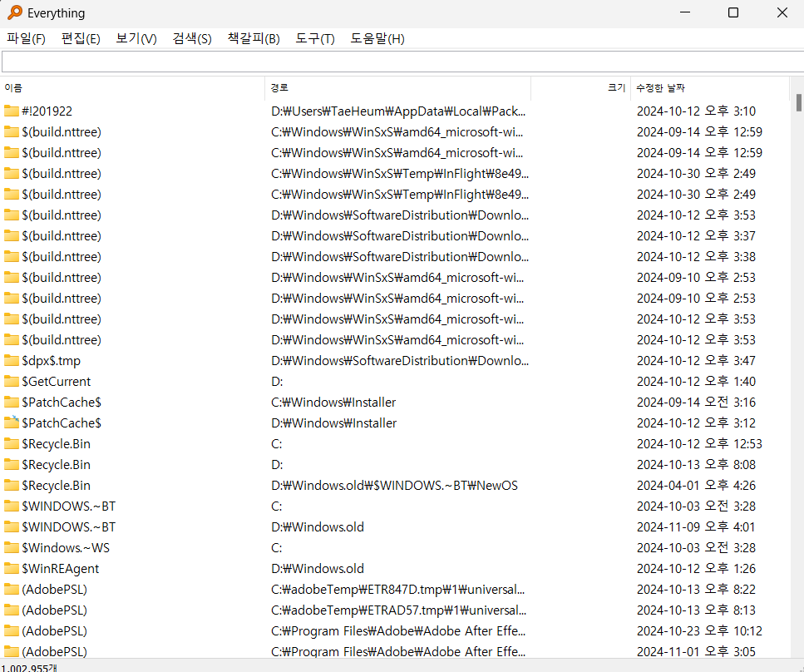This screenshot has width=804, height=672.
Task: Open the 도움말(H) menu
Action: click(377, 39)
